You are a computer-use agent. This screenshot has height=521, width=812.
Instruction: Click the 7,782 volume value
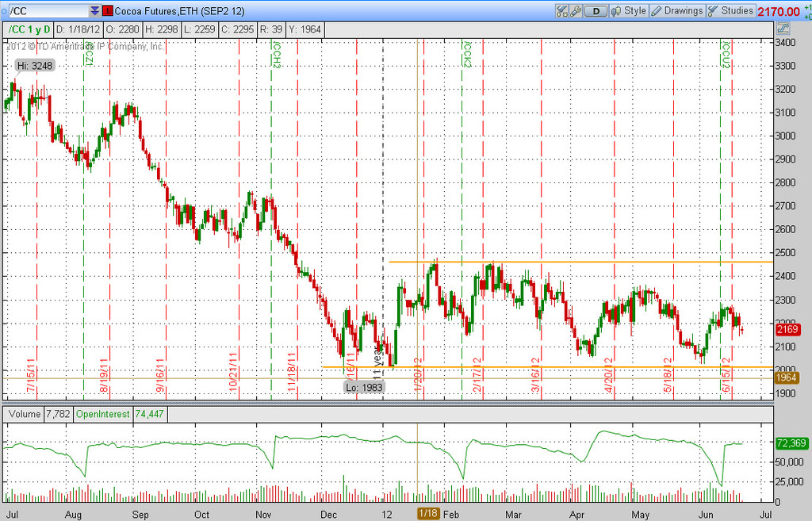[57, 414]
